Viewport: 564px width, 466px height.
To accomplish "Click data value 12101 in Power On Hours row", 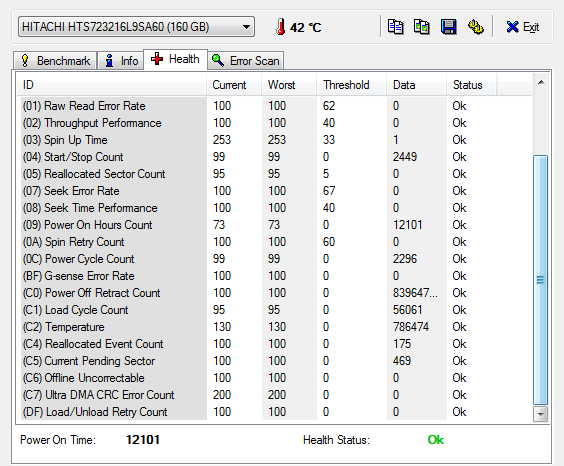I will click(408, 225).
